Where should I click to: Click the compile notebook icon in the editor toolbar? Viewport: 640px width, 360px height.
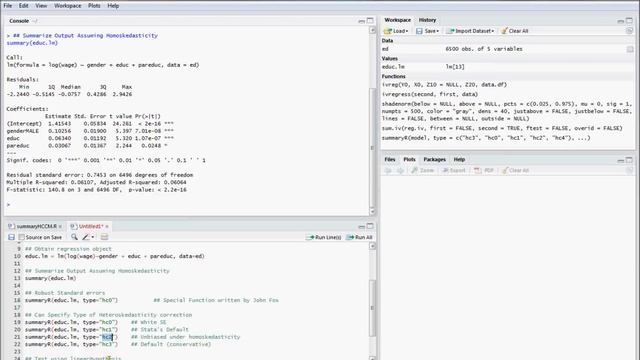click(104, 237)
